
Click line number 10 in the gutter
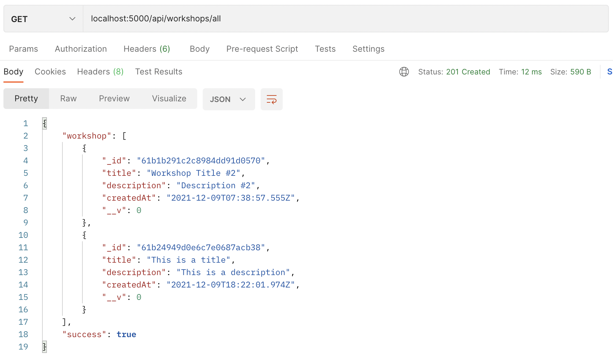pyautogui.click(x=23, y=235)
